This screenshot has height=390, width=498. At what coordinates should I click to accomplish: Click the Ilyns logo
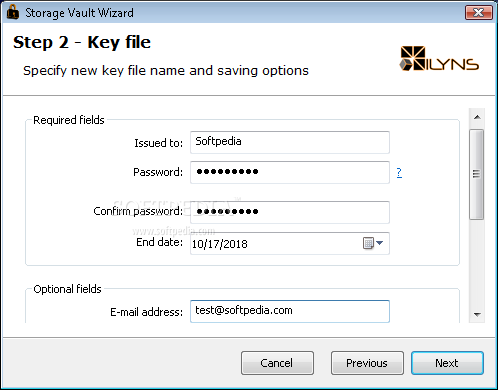click(x=439, y=59)
